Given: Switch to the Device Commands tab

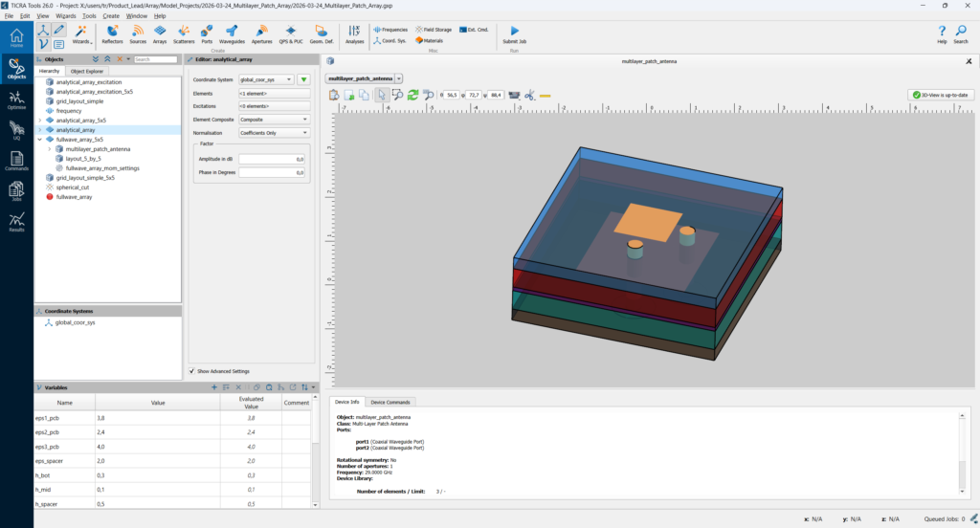Looking at the screenshot, I should 390,402.
